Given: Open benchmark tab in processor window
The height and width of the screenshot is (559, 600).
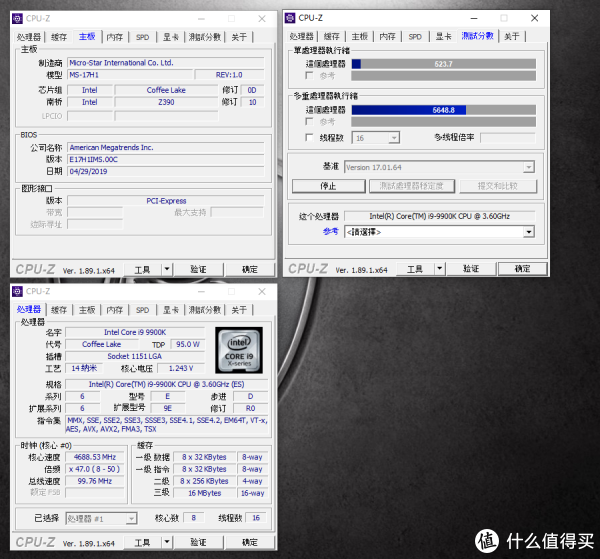Looking at the screenshot, I should click(205, 310).
